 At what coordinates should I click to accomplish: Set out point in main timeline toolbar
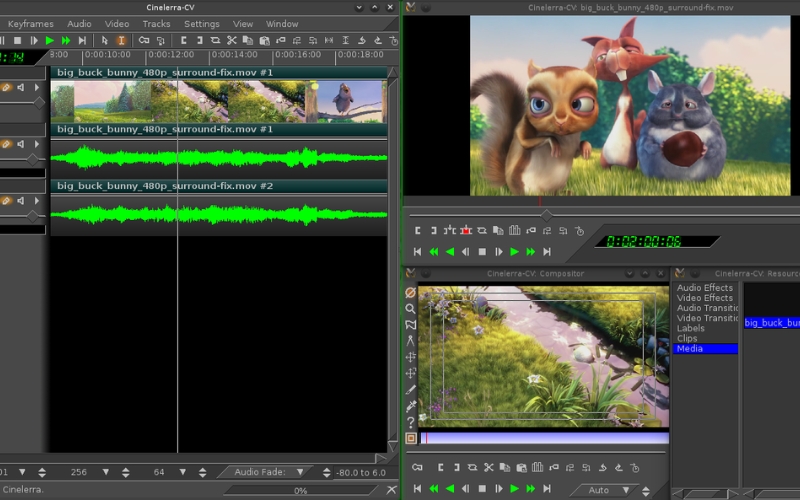click(199, 40)
